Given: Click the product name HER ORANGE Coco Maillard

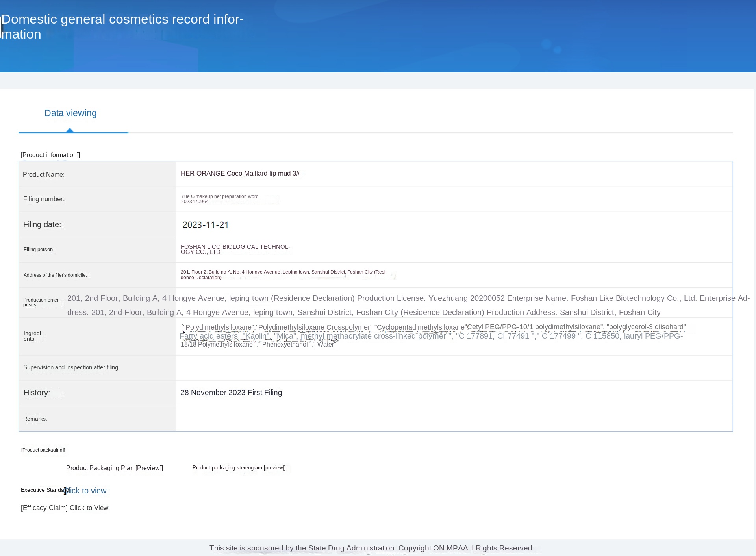Looking at the screenshot, I should 240,174.
